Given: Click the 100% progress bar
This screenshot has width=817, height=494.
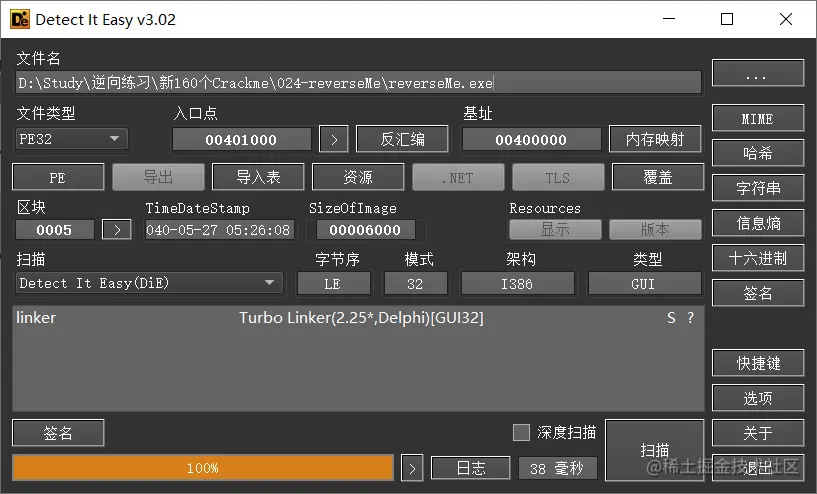Looking at the screenshot, I should [x=203, y=467].
